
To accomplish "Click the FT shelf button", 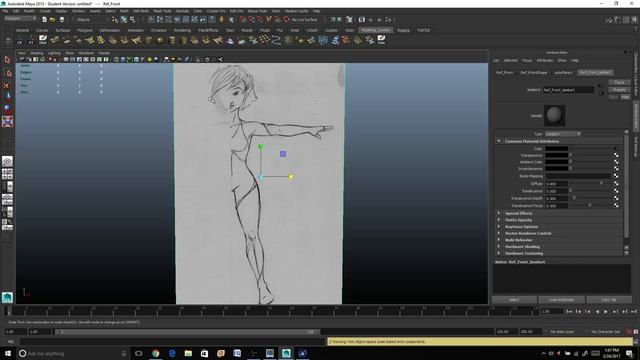I will [31, 40].
